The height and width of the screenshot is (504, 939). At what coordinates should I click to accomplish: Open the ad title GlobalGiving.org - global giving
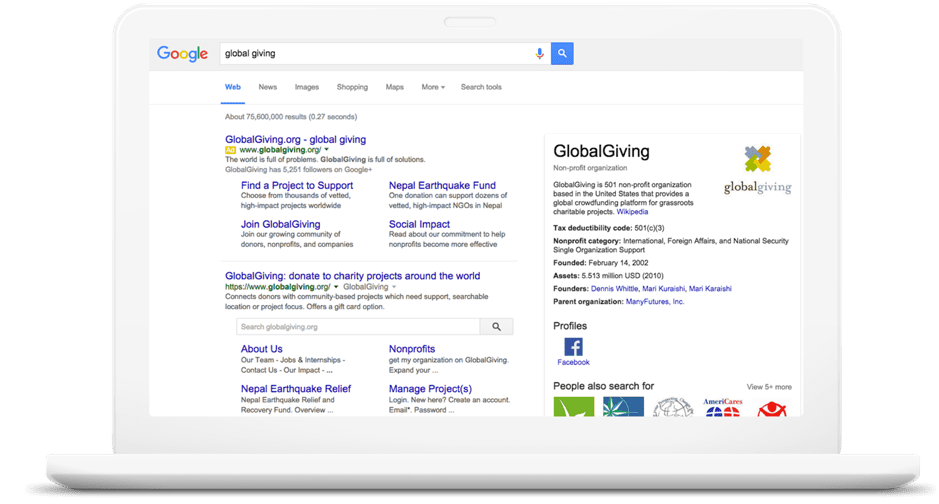[295, 139]
